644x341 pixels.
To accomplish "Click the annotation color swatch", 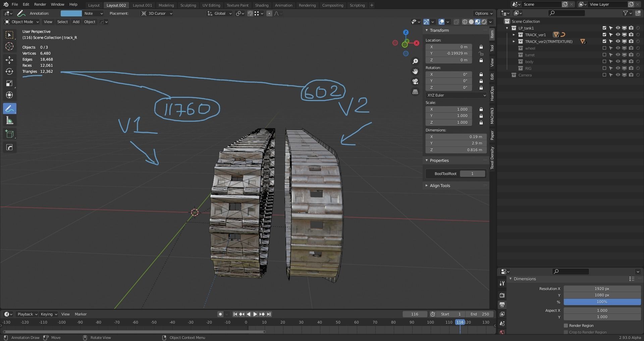I will [x=71, y=13].
